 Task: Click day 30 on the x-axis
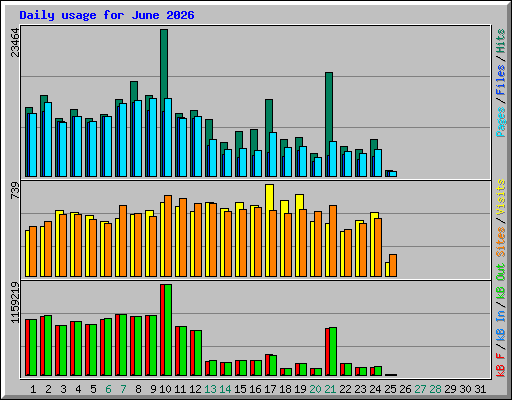coord(465,389)
